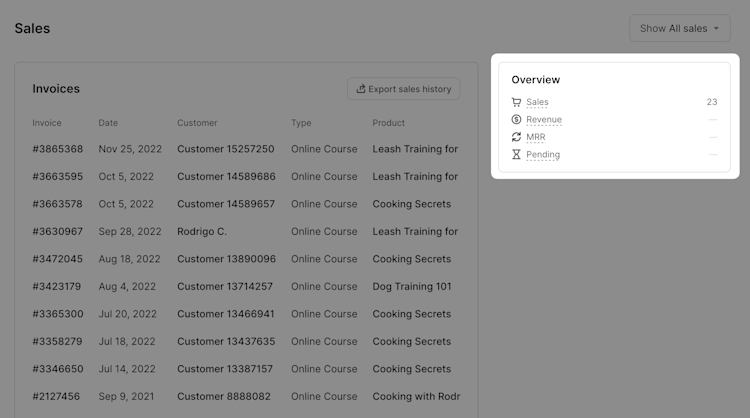Click the MRR label in Overview

[x=536, y=137]
